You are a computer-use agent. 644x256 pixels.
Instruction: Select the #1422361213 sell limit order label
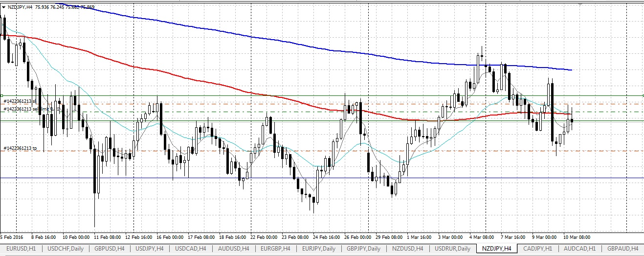30,109
